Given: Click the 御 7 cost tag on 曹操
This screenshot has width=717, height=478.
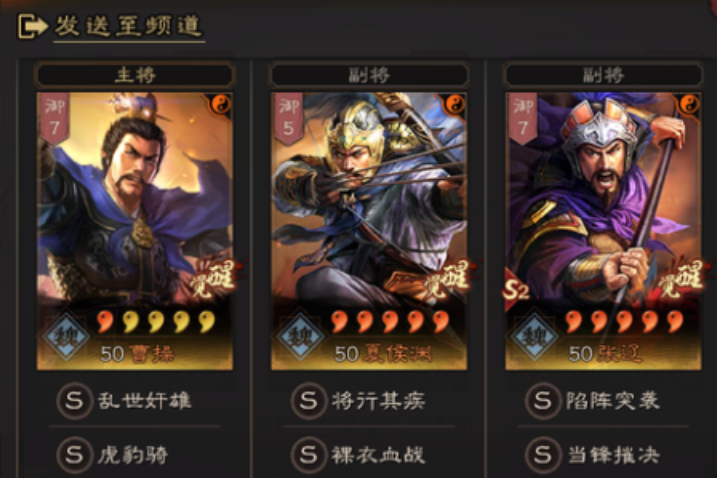Looking at the screenshot, I should (x=55, y=118).
